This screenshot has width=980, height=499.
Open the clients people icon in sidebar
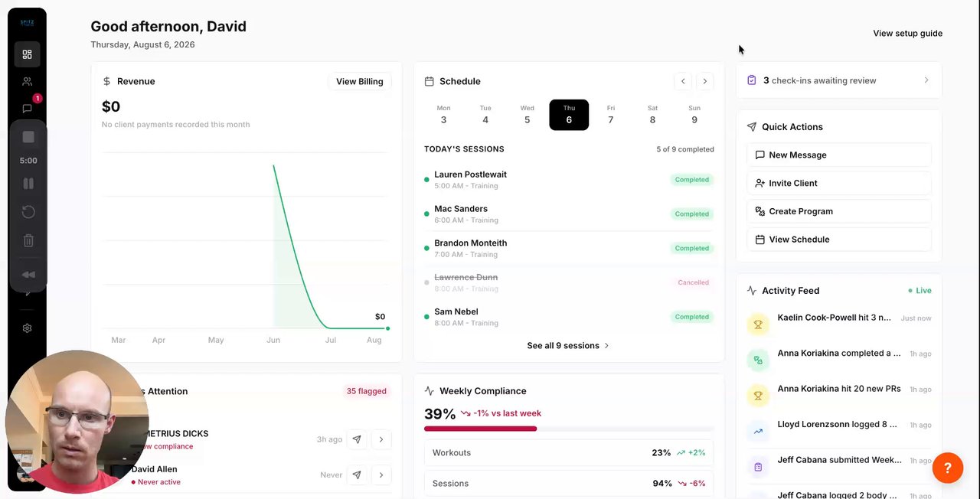27,81
